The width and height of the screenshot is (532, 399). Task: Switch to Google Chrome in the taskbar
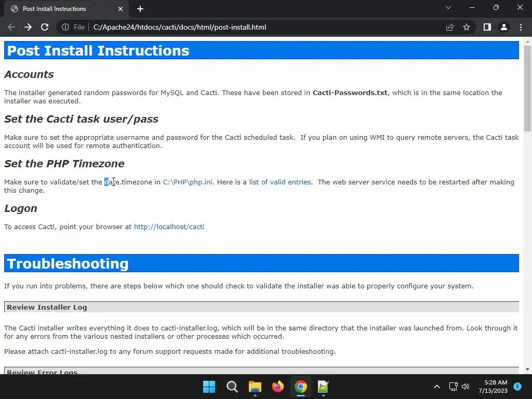click(x=301, y=387)
